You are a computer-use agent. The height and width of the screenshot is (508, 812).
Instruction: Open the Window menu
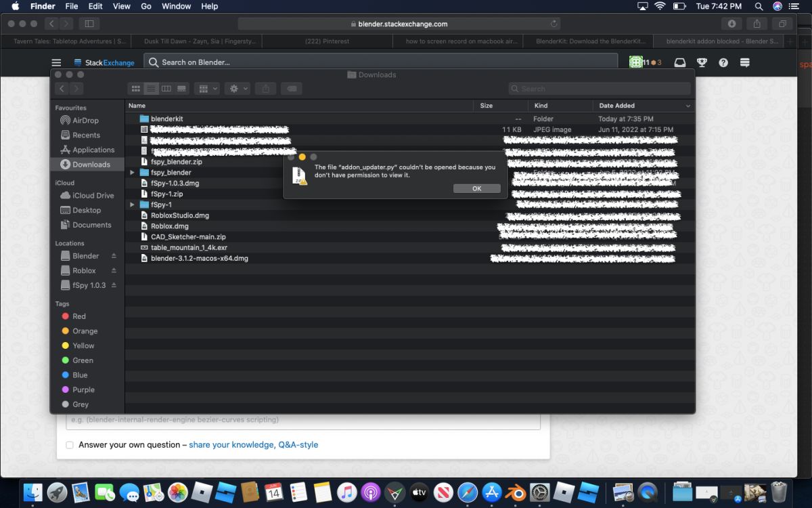click(x=176, y=6)
